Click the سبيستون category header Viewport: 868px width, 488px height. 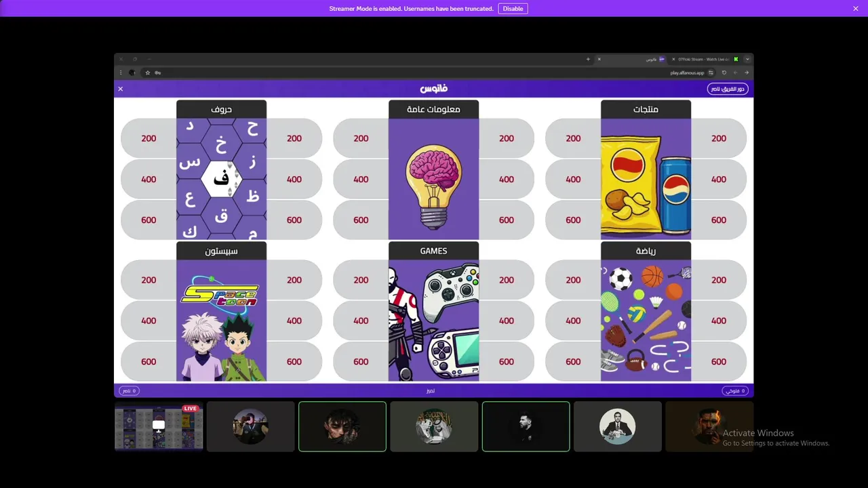click(221, 251)
